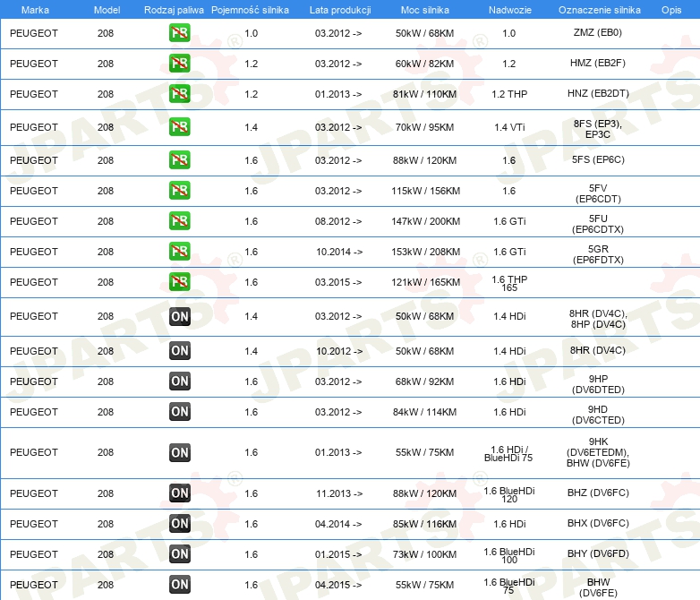Screen dimensions: 700x600
Task: Click the petrol icon in the 1.6 THP 165 row
Action: click(x=179, y=281)
